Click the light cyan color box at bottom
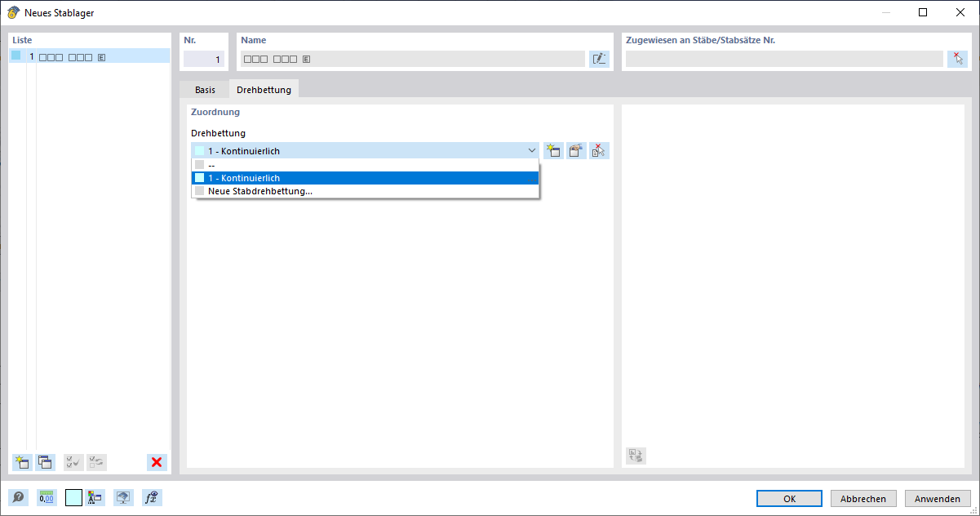980x516 pixels. click(x=74, y=497)
